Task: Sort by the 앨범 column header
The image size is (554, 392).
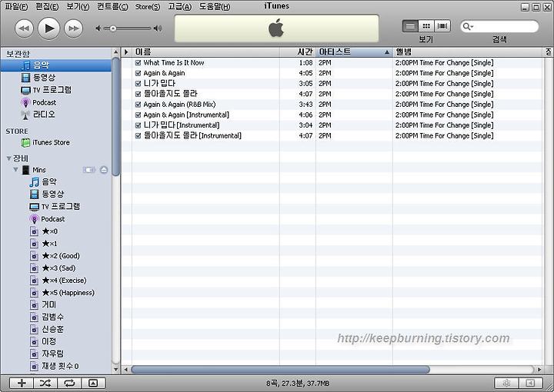Action: [x=468, y=52]
